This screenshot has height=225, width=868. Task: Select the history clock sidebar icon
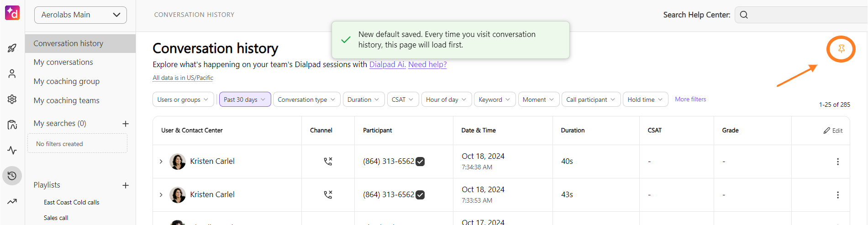pyautogui.click(x=12, y=176)
